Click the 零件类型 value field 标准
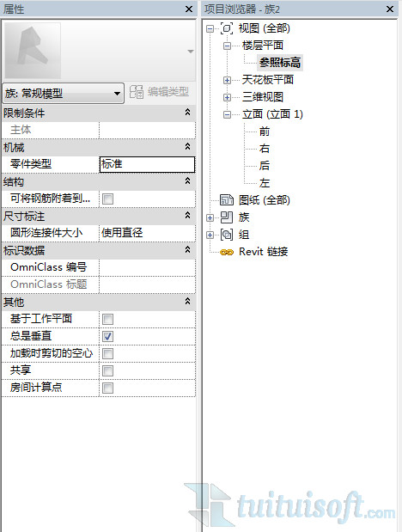 coord(147,164)
